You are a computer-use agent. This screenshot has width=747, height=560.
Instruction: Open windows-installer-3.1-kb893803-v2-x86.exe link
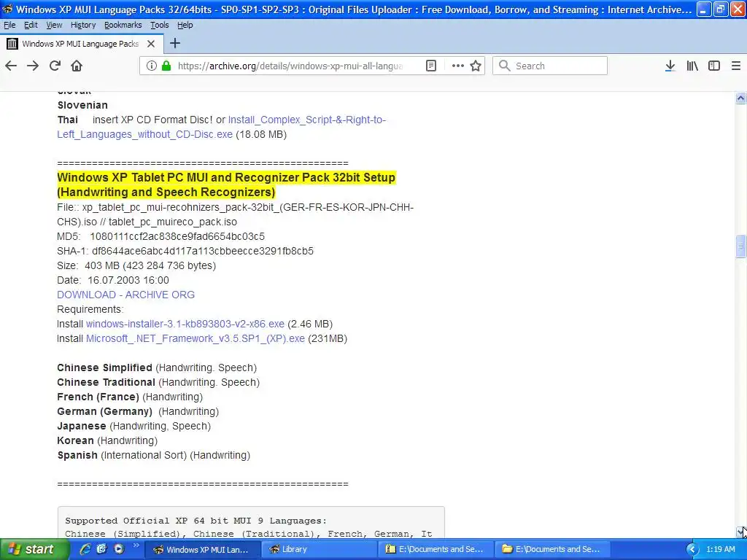pyautogui.click(x=185, y=324)
